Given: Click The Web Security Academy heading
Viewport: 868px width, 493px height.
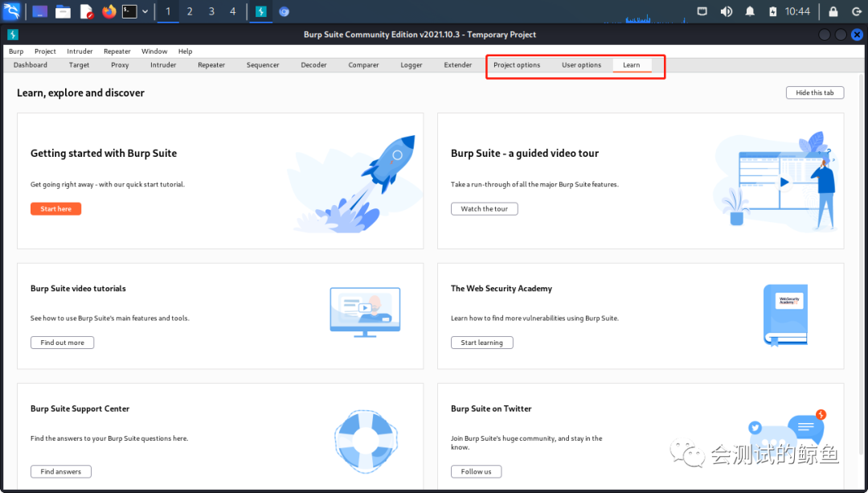Looking at the screenshot, I should click(502, 289).
